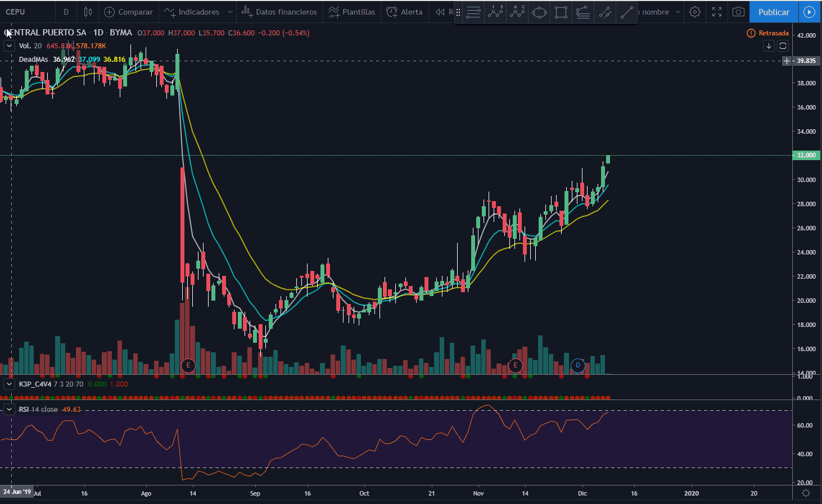Open the candlestick chart style selector
The height and width of the screenshot is (504, 822).
(88, 12)
